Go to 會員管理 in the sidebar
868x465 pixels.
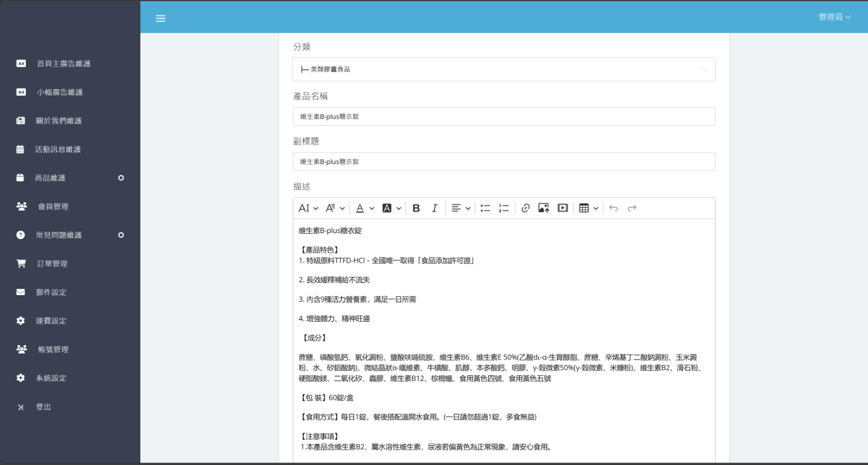coord(53,207)
